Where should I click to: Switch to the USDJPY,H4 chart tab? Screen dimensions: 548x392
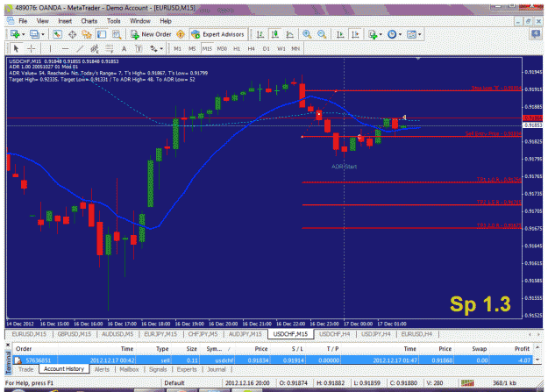point(375,334)
